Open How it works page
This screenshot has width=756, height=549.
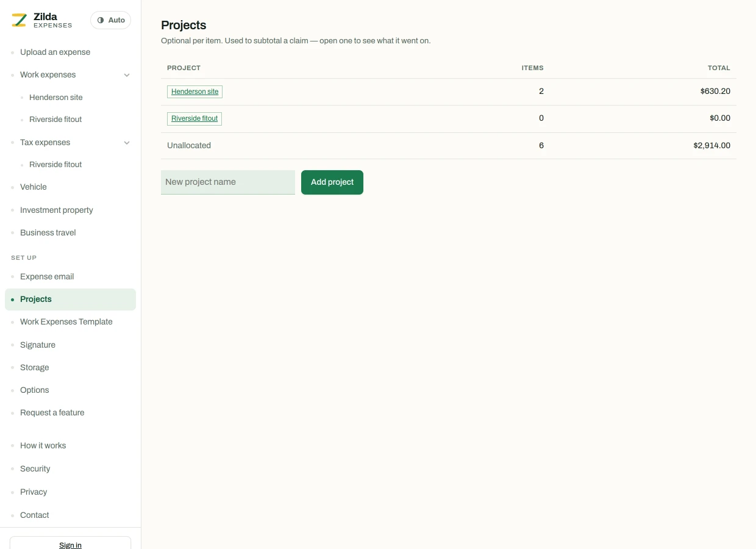point(43,446)
